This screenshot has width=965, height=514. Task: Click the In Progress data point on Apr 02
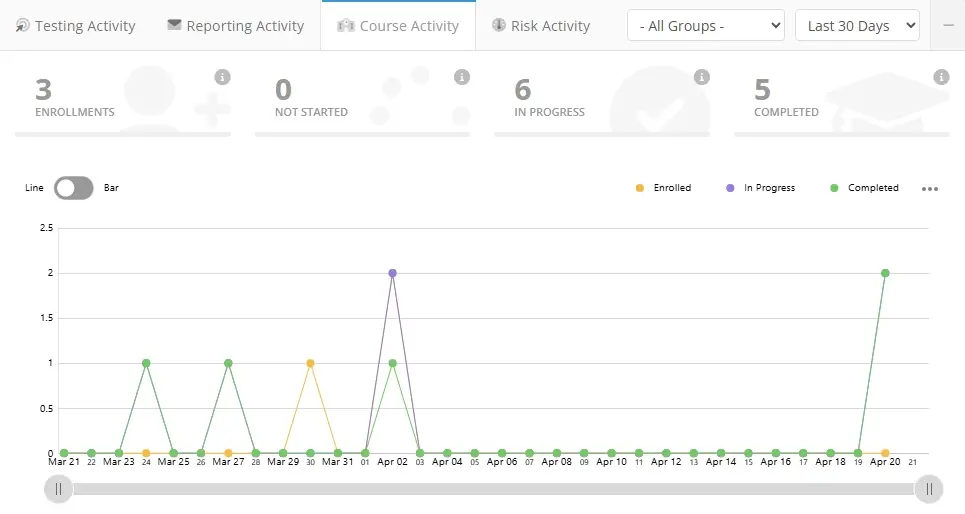coord(392,273)
